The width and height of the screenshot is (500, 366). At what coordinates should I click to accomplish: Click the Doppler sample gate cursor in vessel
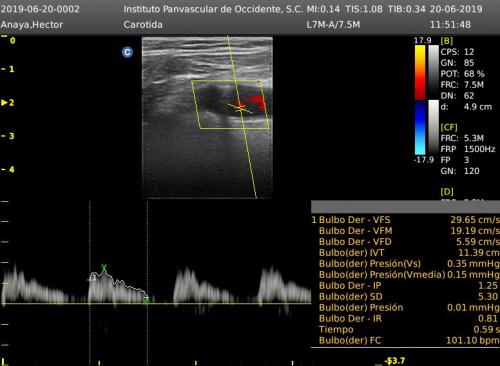(240, 108)
